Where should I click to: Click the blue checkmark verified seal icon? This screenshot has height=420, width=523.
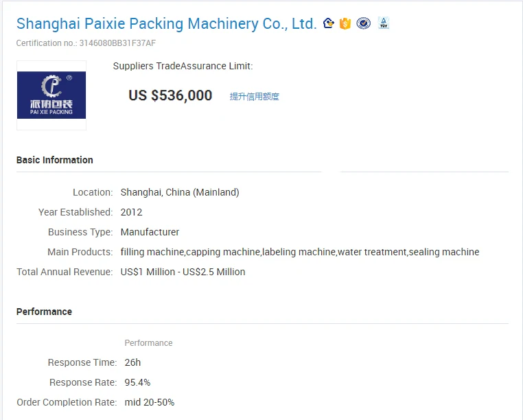tap(363, 23)
